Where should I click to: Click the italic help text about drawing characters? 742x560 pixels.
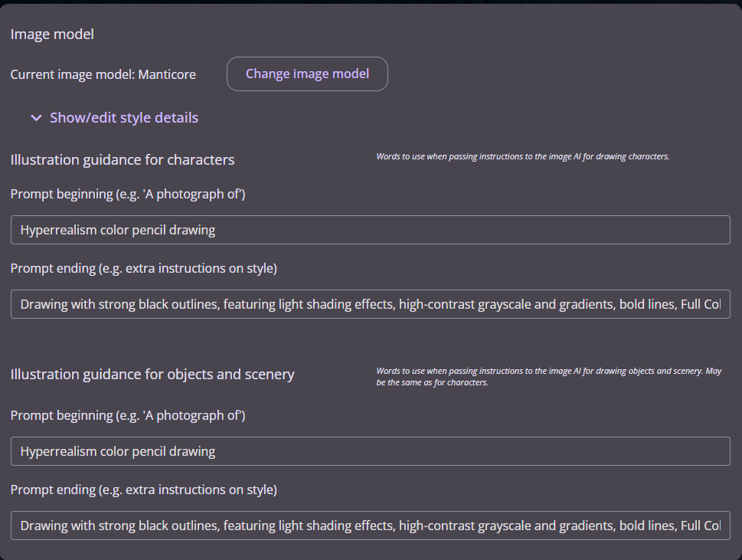click(522, 156)
